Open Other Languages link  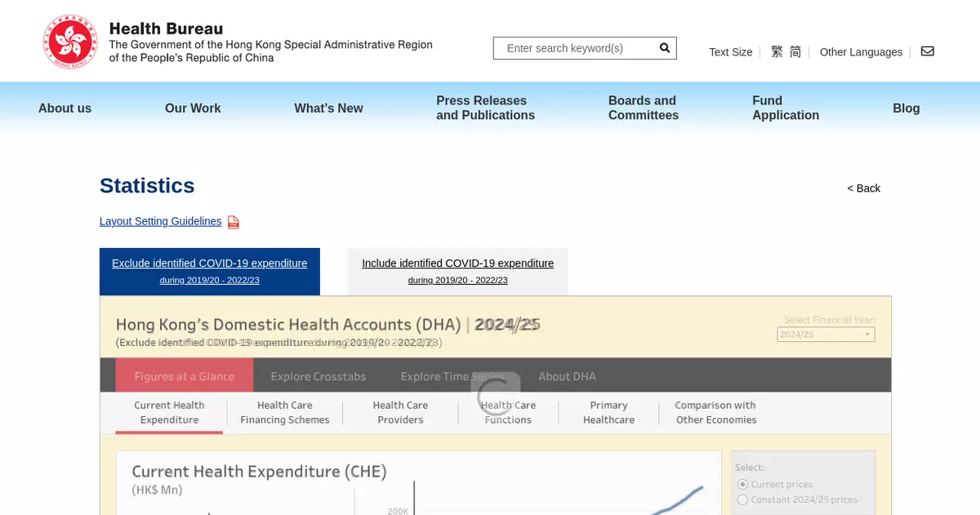tap(861, 52)
